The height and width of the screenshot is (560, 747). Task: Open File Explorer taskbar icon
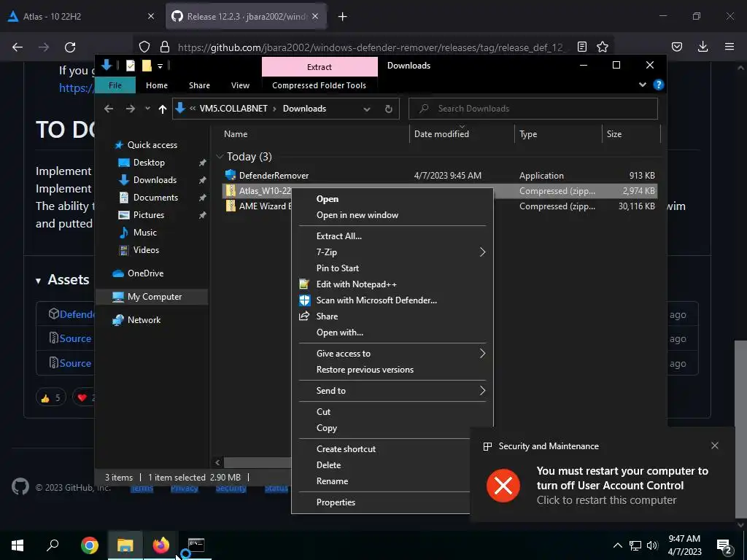pyautogui.click(x=125, y=545)
